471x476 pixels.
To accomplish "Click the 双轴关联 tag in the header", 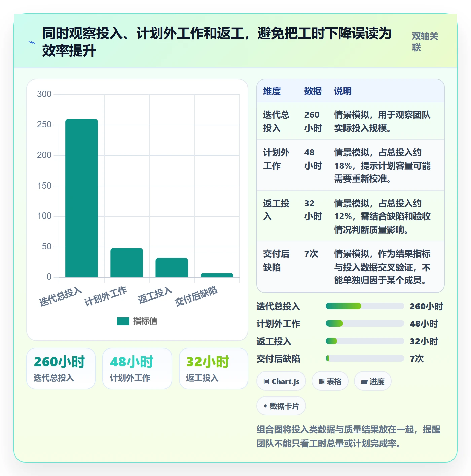I will click(425, 42).
